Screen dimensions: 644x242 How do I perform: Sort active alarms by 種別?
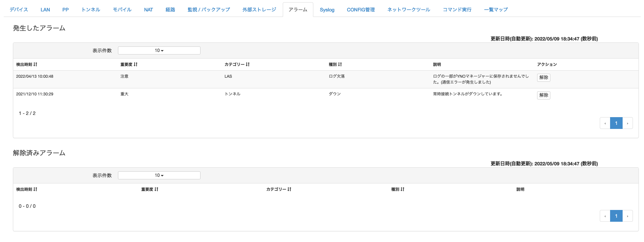(335, 64)
